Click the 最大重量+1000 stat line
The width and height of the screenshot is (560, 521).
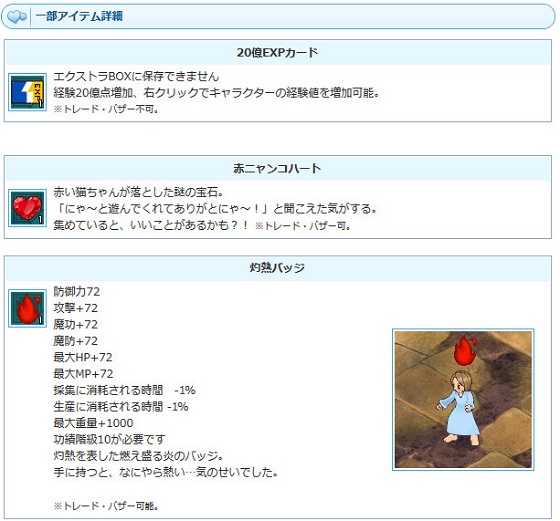(93, 423)
